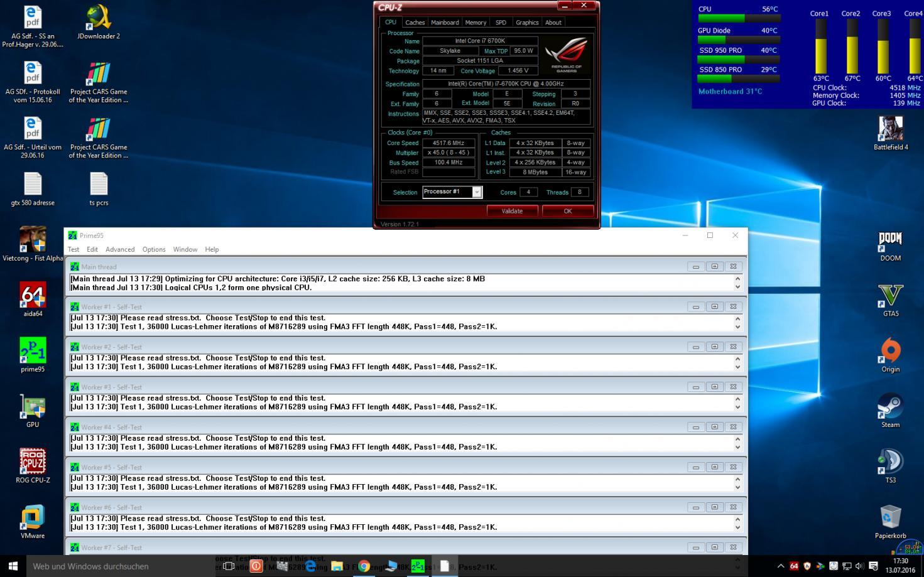Launch the aida64 desktop shortcut
The height and width of the screenshot is (577, 924).
pyautogui.click(x=33, y=299)
